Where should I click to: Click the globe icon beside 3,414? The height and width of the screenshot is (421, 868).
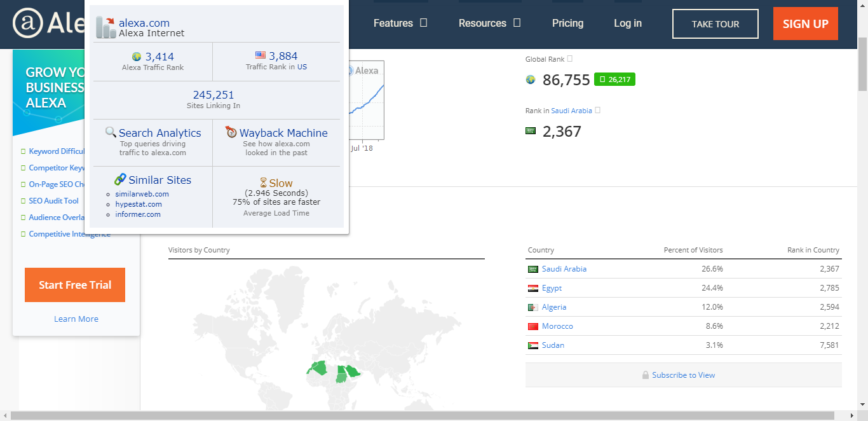[137, 57]
